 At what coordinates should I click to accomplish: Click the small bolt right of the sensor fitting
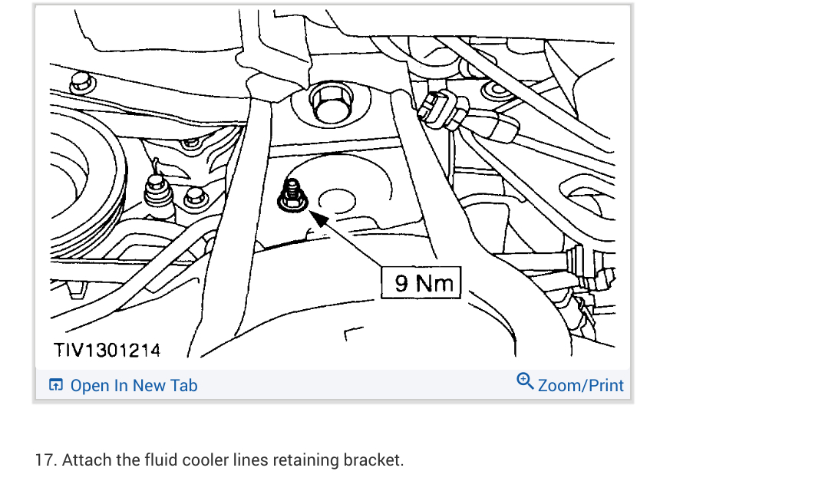[195, 199]
